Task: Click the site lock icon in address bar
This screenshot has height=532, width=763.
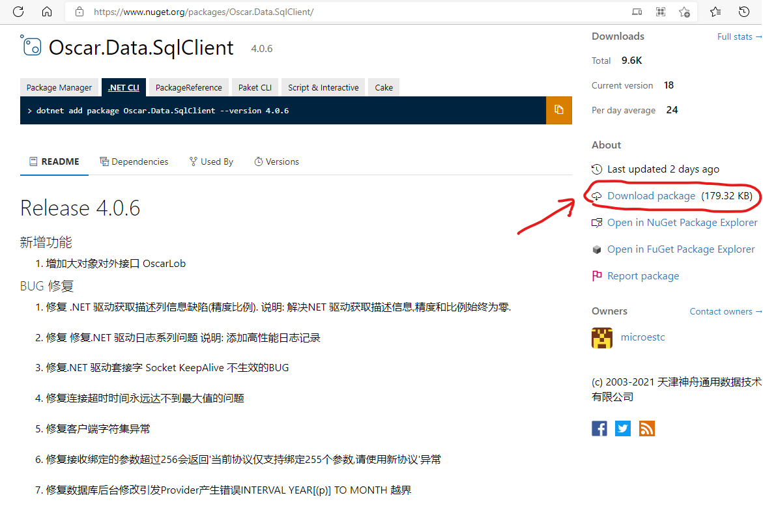Action: tap(79, 12)
